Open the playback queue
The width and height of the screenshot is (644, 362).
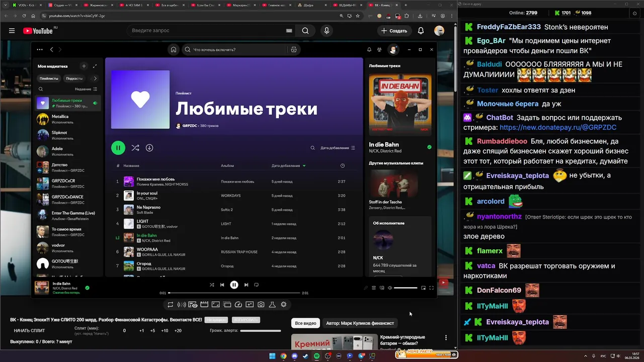pos(374,288)
